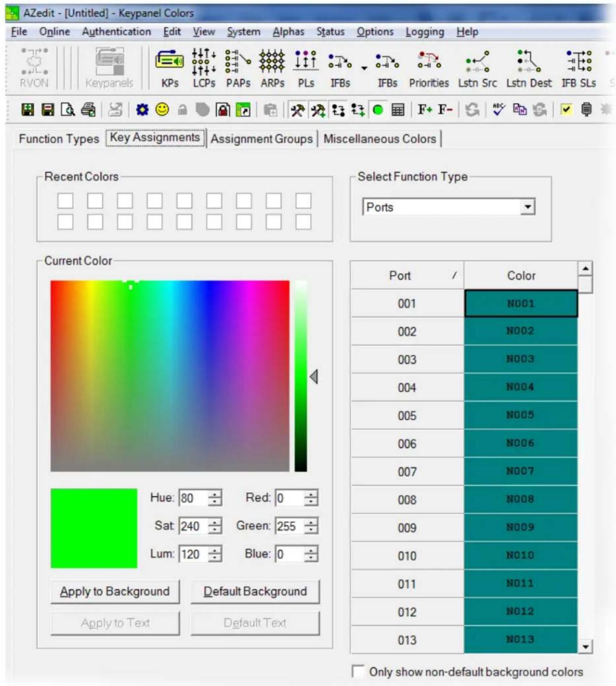The image size is (616, 686).
Task: Click the Color column header
Action: pyautogui.click(x=521, y=275)
